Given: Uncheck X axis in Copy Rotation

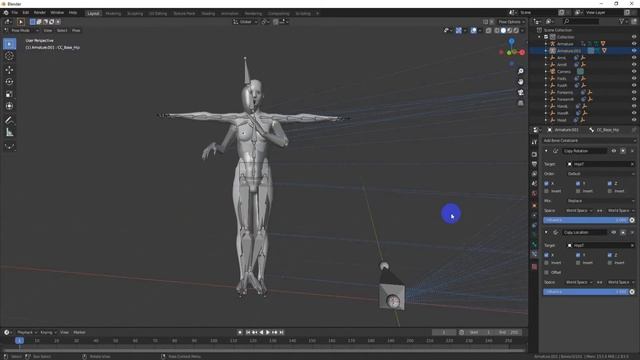Looking at the screenshot, I should click(x=547, y=184).
